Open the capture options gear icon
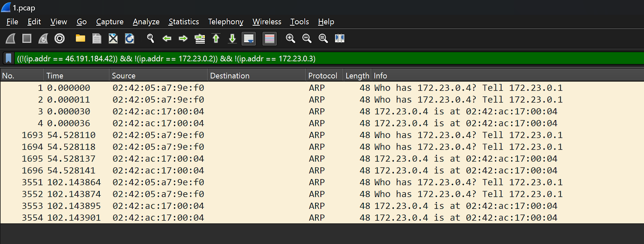This screenshot has height=244, width=644. [60, 38]
